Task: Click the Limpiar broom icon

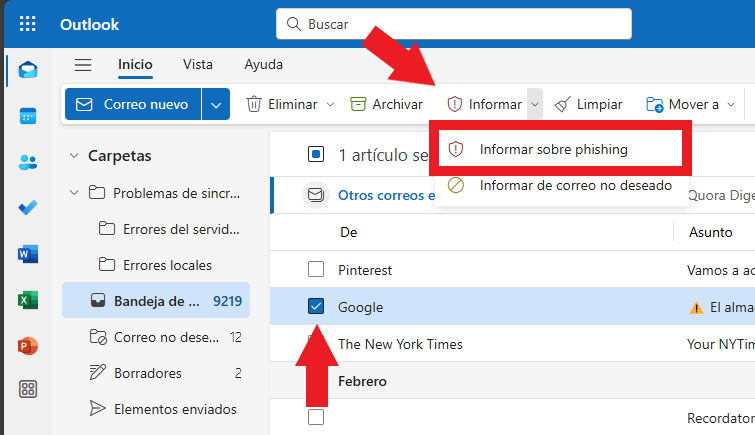Action: click(x=562, y=104)
